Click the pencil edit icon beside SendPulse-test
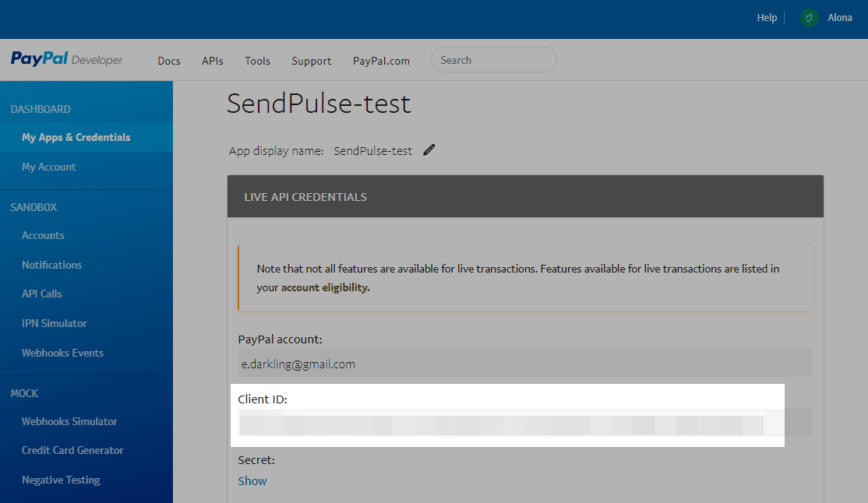868x503 pixels. click(x=429, y=150)
